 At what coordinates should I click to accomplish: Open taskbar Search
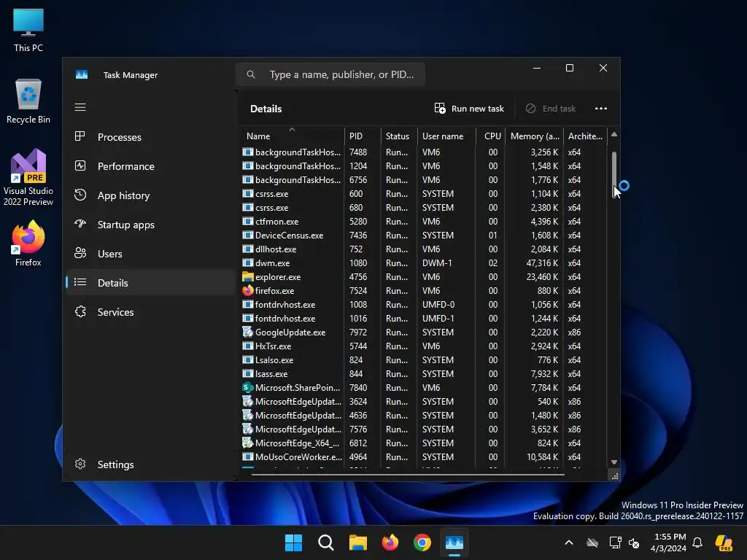pos(326,542)
